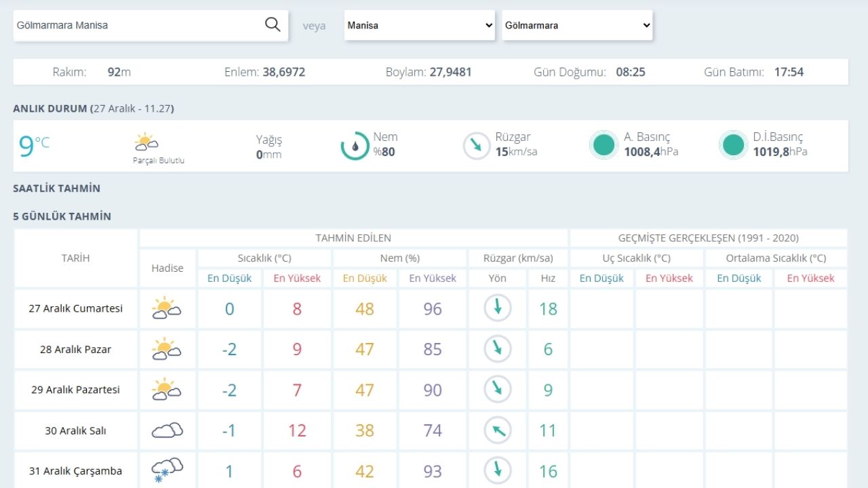Screen dimensions: 868x488
Task: Click the Gölmarmara Manisa search field
Action: pyautogui.click(x=136, y=25)
